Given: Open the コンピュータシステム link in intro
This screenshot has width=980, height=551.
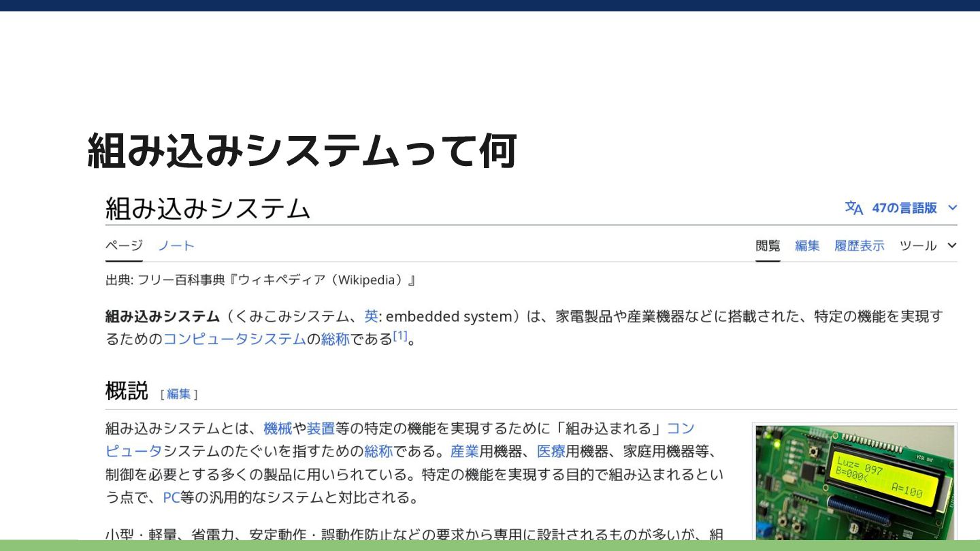Looking at the screenshot, I should 234,339.
